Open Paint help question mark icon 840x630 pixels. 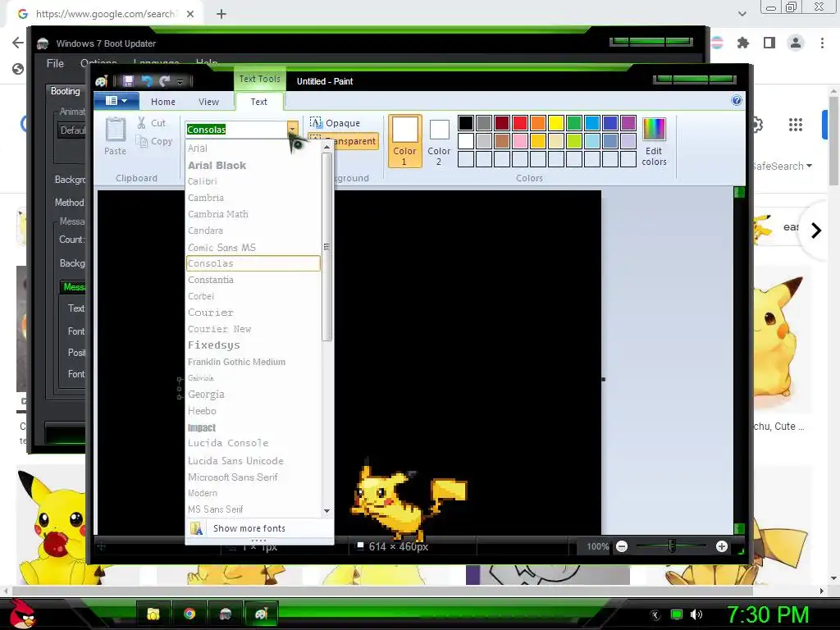coord(737,101)
